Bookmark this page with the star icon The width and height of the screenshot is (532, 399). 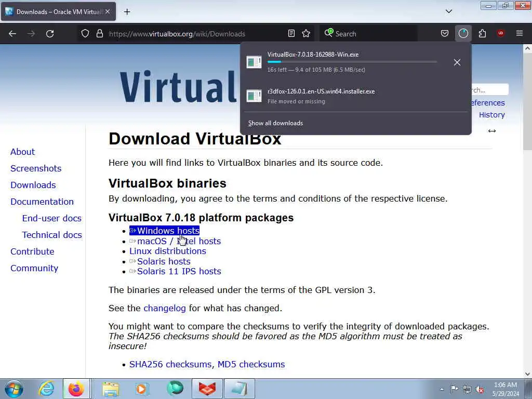point(306,34)
